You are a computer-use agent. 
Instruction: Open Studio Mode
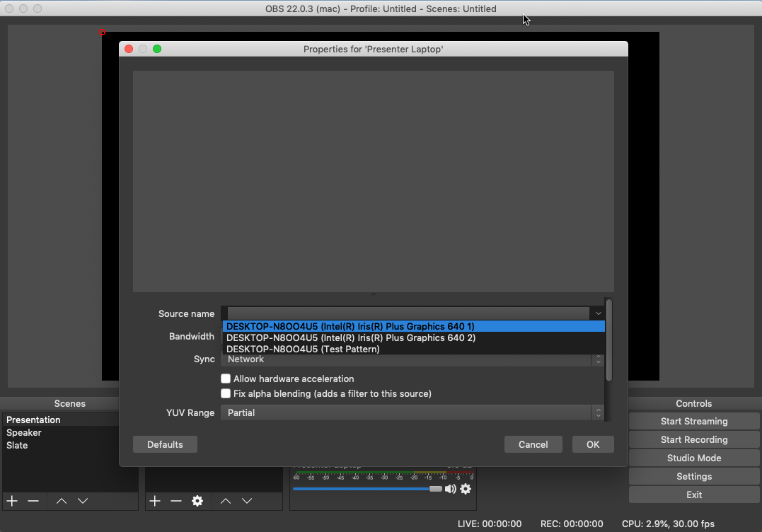pos(694,458)
